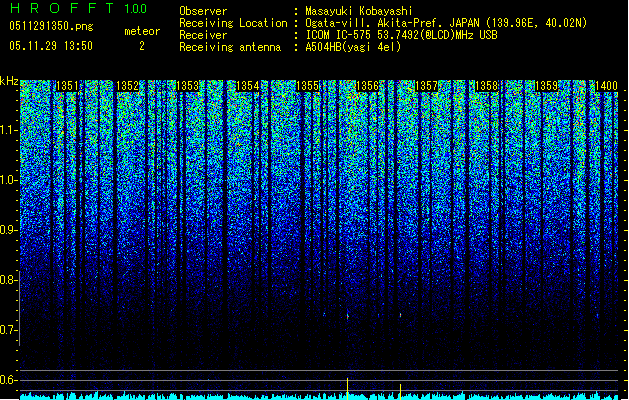
Task: Click the yellow detection spike under 1356
Action: (347, 388)
